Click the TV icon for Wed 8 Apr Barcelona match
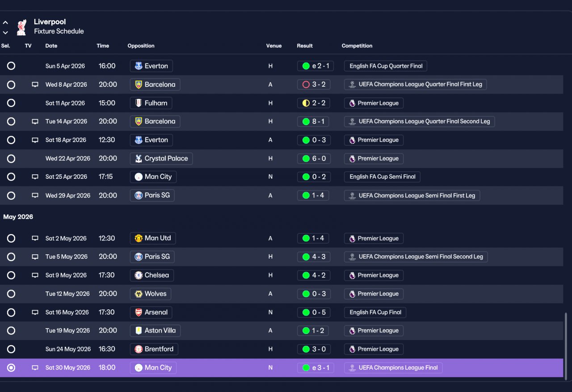This screenshot has height=392, width=572. [35, 84]
